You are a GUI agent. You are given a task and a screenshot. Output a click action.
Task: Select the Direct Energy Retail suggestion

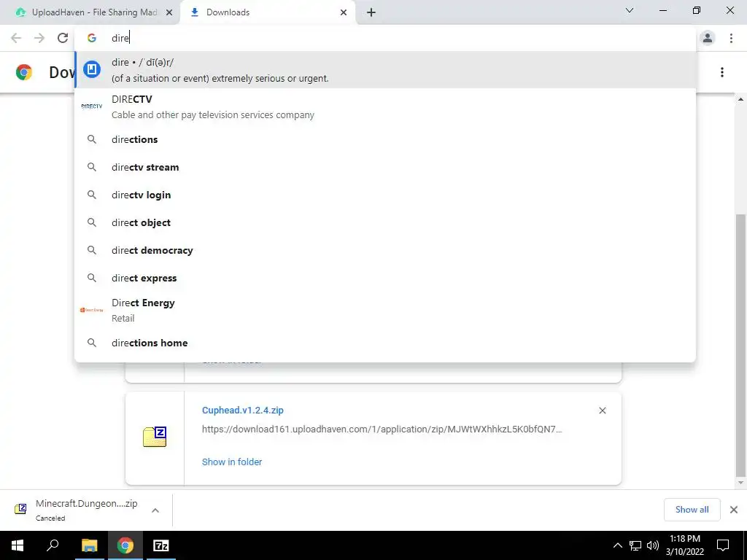pos(385,311)
